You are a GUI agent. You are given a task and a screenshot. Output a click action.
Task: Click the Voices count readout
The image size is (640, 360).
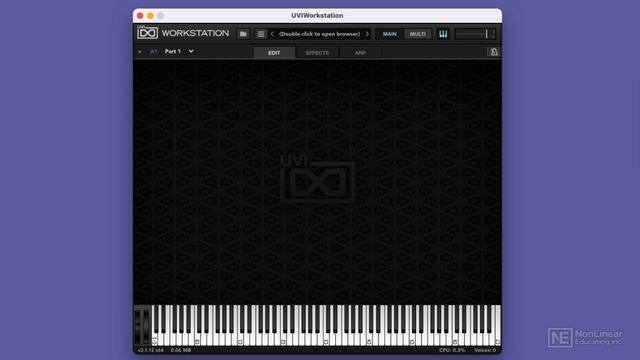485,350
